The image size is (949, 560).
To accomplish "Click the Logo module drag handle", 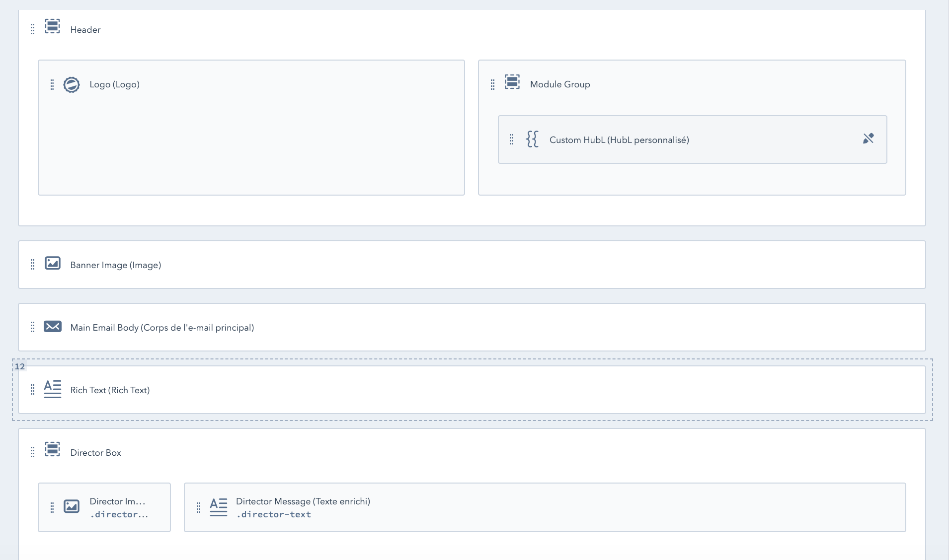I will point(52,84).
